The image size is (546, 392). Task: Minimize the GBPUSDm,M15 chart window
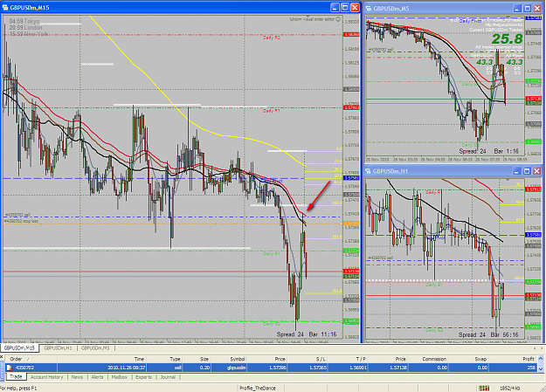(335, 7)
